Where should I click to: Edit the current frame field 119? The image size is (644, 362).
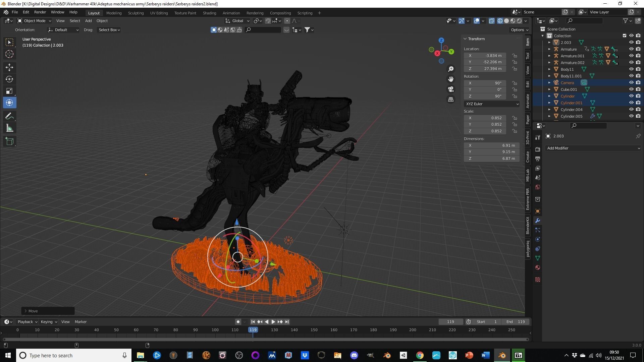(450, 322)
